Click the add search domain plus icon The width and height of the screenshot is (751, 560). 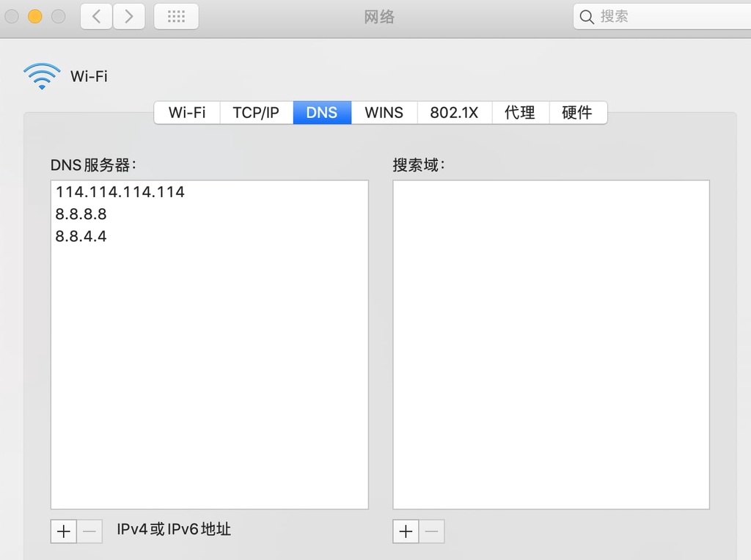pyautogui.click(x=406, y=531)
